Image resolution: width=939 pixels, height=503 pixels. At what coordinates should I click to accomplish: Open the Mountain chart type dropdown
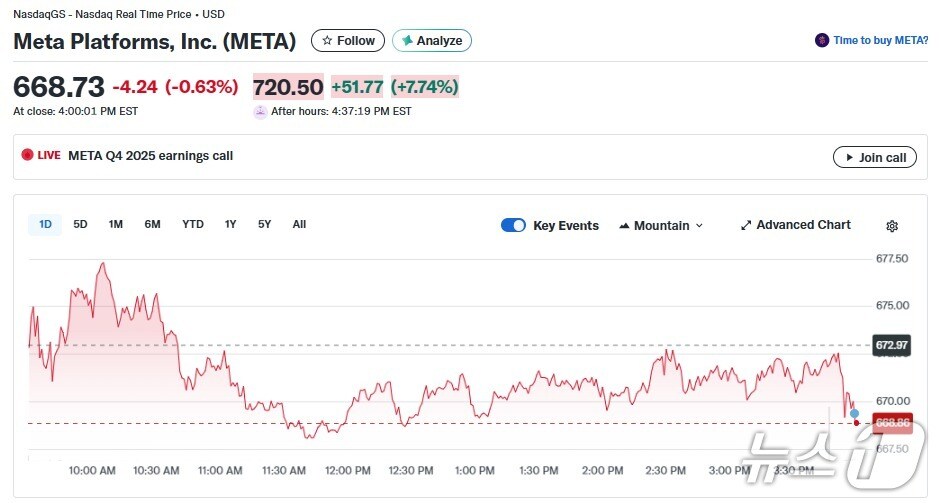click(661, 226)
